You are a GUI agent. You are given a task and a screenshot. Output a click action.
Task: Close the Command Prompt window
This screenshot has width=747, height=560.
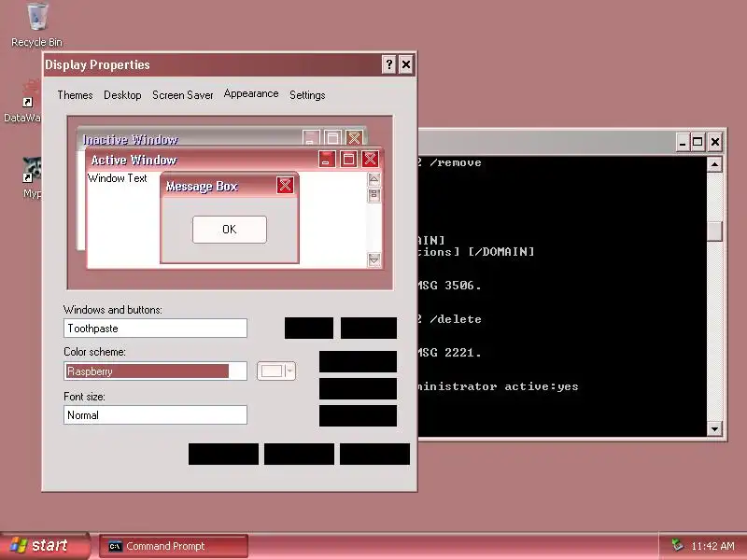(x=715, y=142)
